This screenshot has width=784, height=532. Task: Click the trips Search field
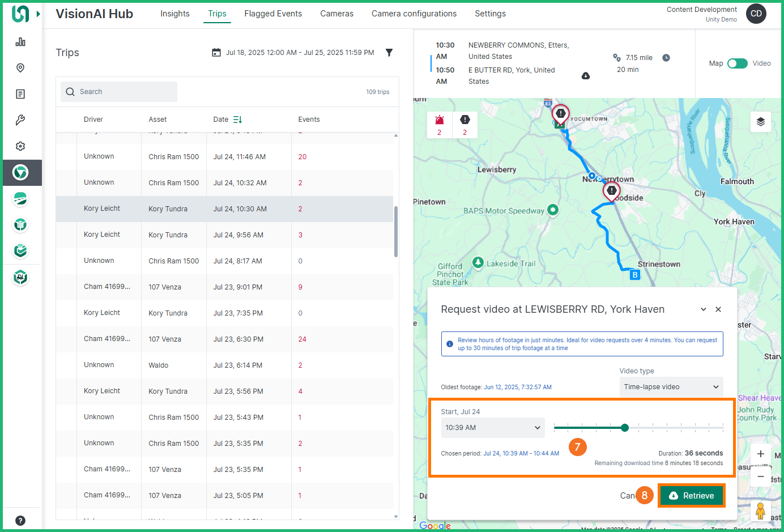click(x=119, y=92)
